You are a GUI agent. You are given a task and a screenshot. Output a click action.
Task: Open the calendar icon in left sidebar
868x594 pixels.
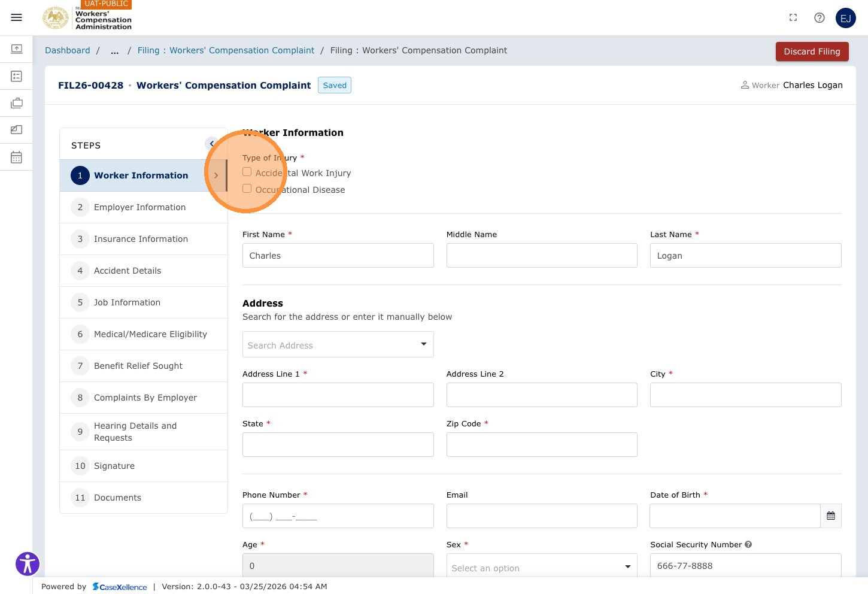coord(17,157)
